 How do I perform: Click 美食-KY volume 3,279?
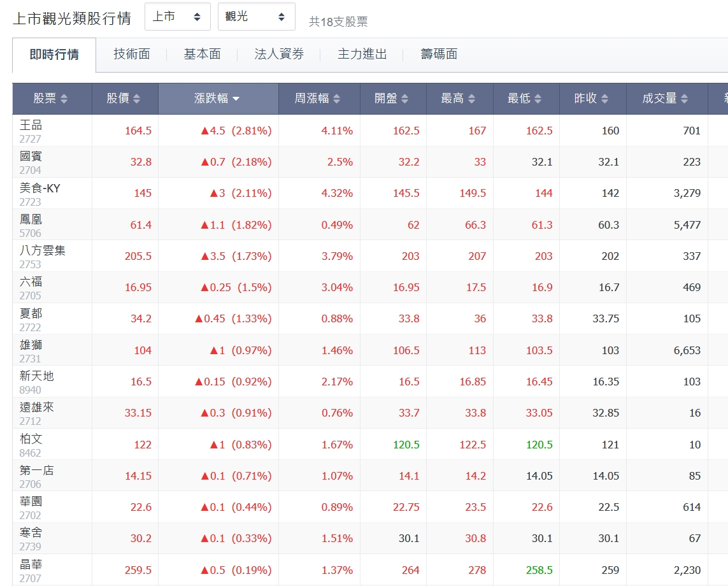(x=687, y=193)
